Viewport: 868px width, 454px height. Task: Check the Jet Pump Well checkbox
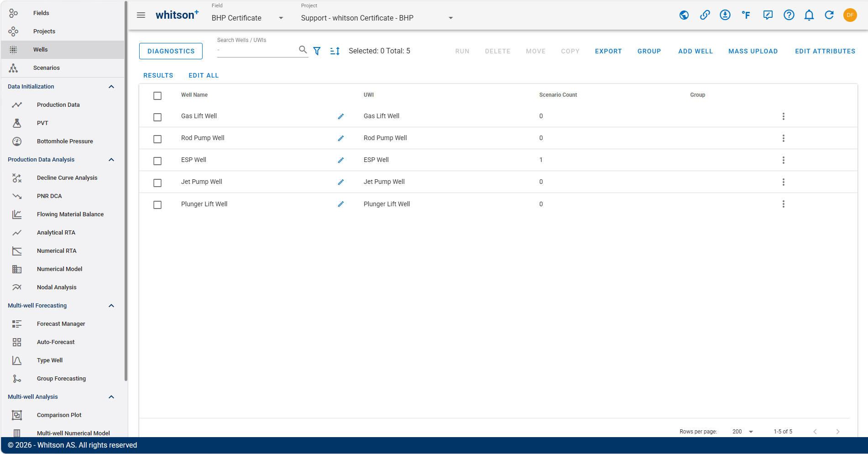(x=157, y=183)
